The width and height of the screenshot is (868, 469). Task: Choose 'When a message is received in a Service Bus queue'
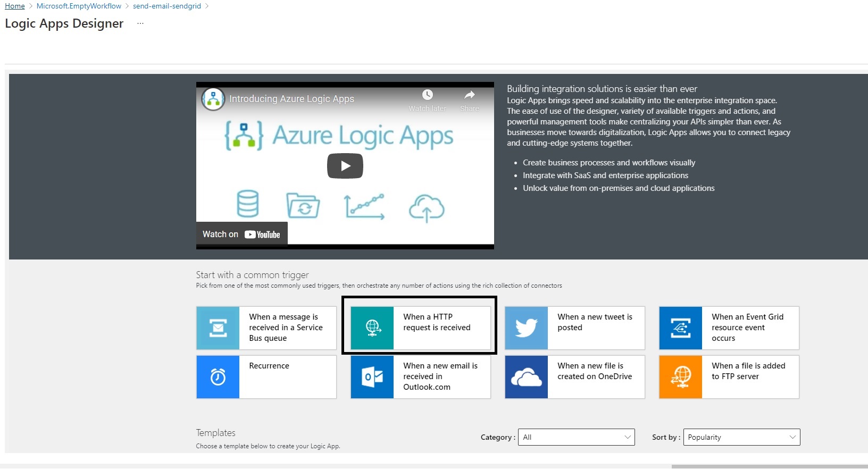tap(266, 328)
